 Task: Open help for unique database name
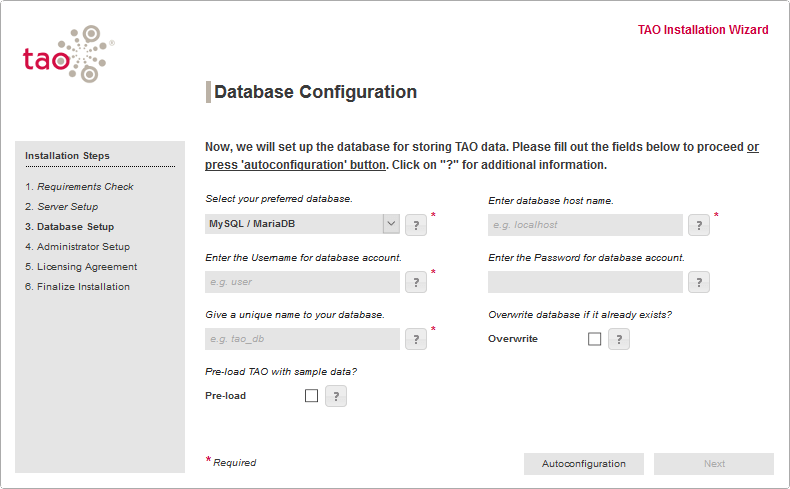point(416,339)
